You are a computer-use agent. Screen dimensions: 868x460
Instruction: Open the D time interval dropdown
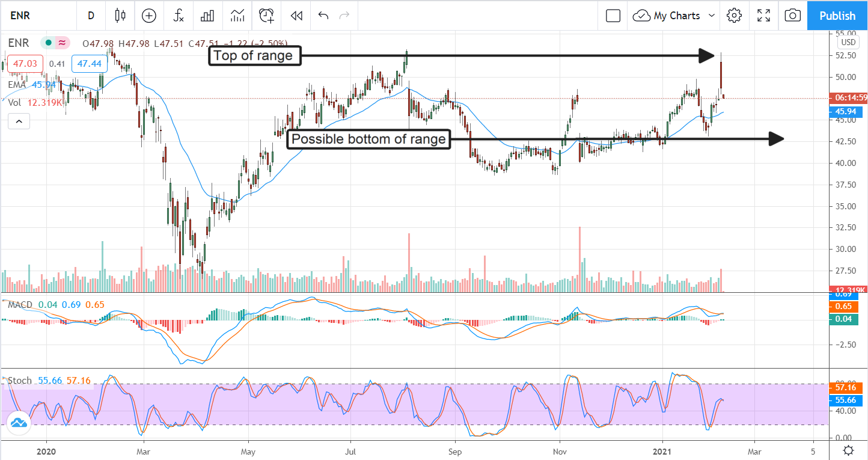(91, 16)
